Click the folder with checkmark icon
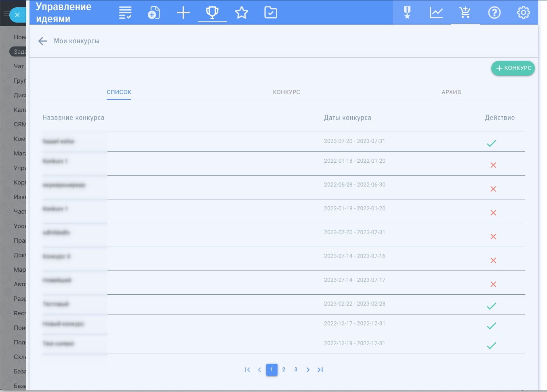Viewport: 547px width, 392px height. coord(271,13)
